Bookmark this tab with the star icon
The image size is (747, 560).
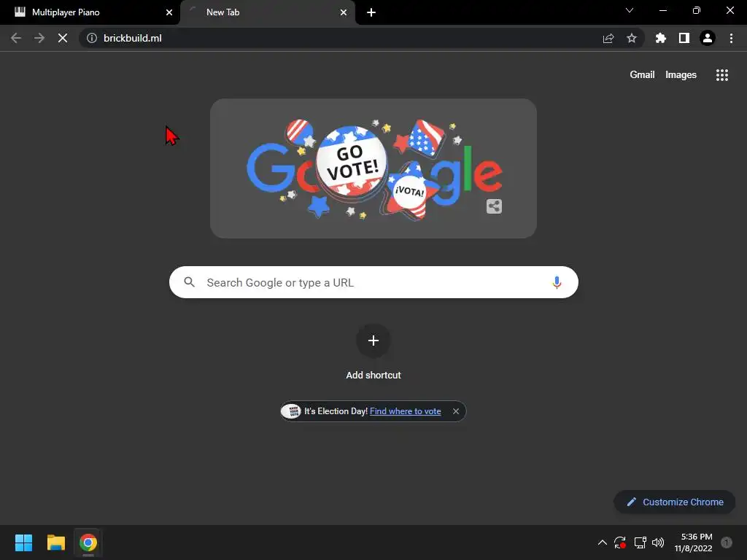632,38
